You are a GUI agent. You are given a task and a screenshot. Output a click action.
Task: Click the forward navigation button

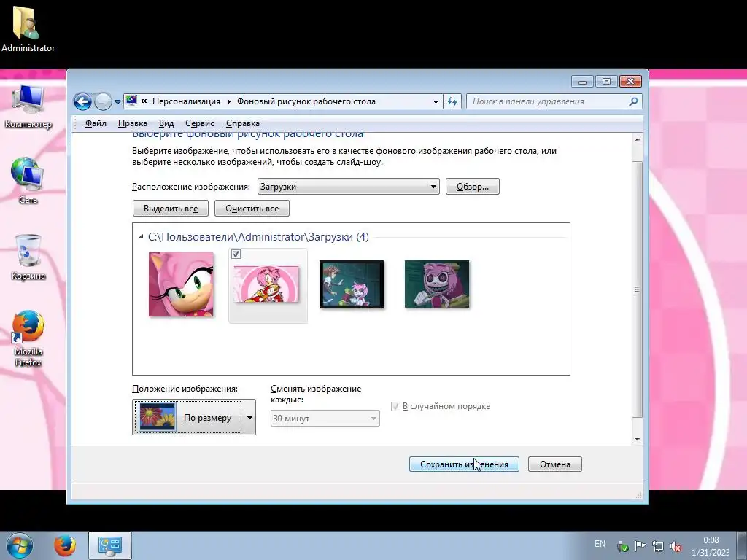103,101
